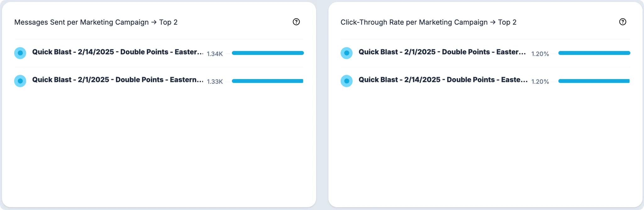Open help icon on Messages Sent card
Screen dimensions: 644x210
(296, 22)
